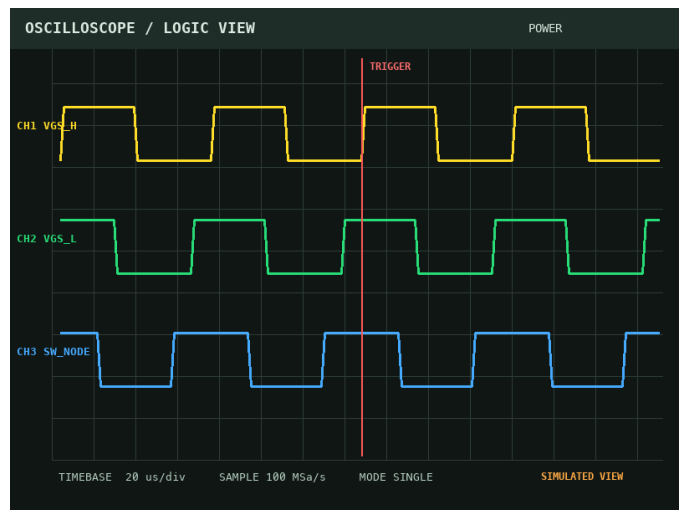
Task: Select the CH3 SW_NODE channel label
Action: (53, 352)
